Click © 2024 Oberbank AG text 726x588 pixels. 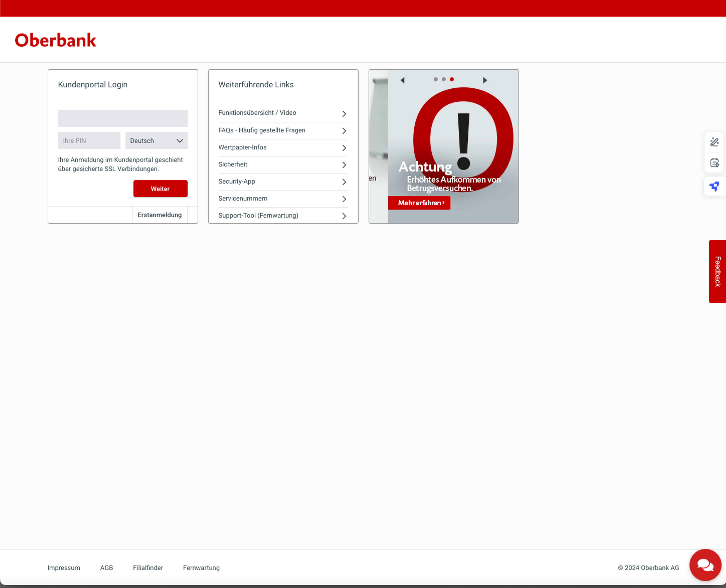[x=648, y=568]
